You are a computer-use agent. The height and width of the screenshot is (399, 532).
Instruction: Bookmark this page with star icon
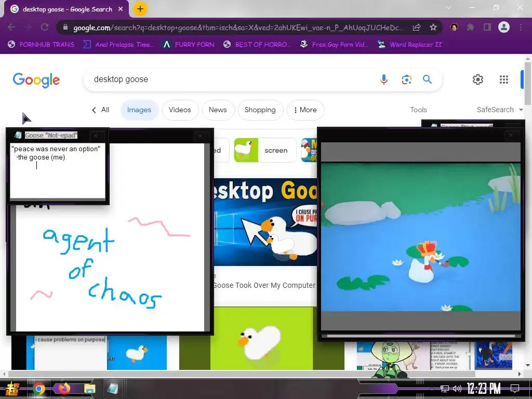(433, 27)
